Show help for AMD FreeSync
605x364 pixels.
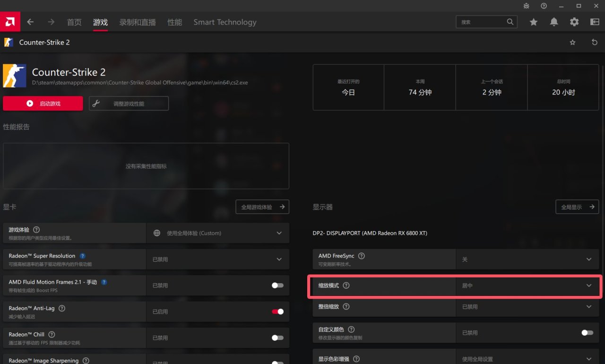[362, 256]
